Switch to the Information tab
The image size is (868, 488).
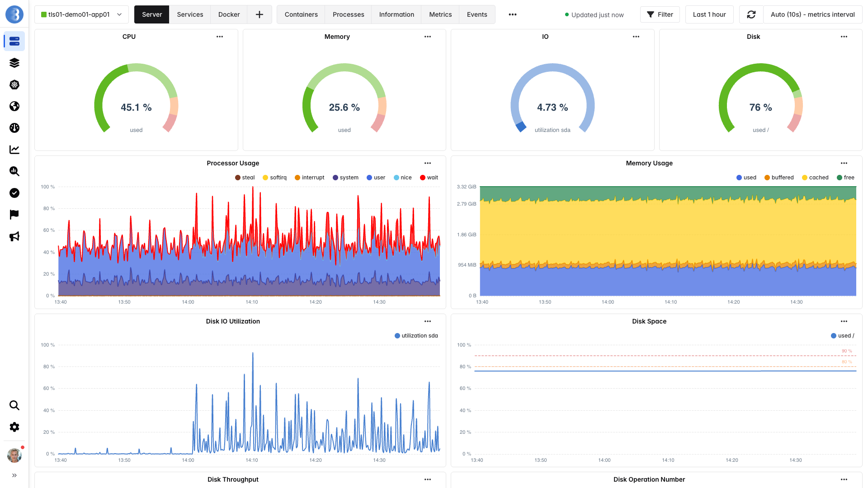[396, 14]
